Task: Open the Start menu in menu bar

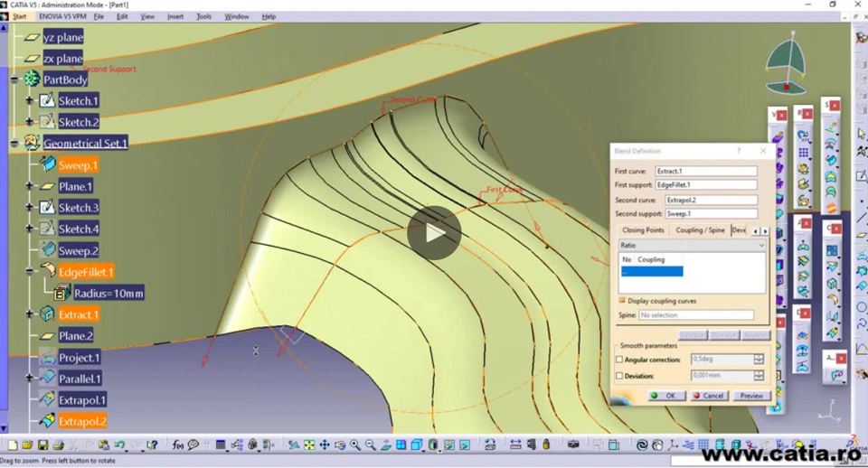Action: [19, 16]
